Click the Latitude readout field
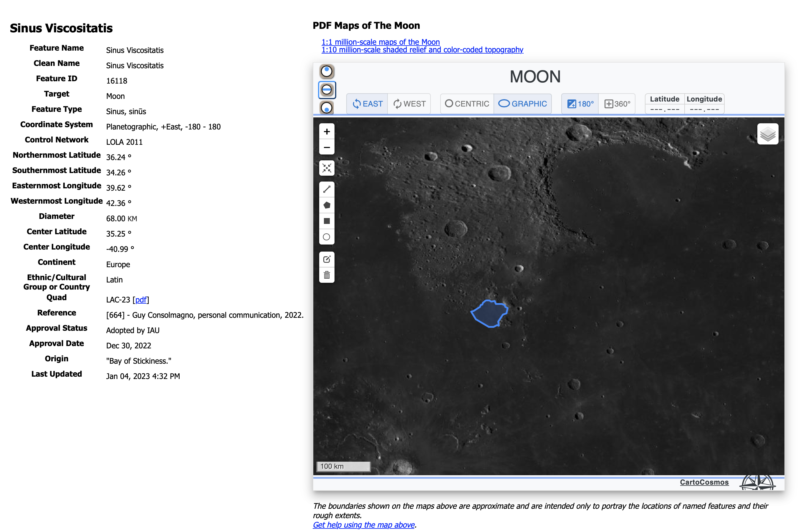 pyautogui.click(x=664, y=109)
